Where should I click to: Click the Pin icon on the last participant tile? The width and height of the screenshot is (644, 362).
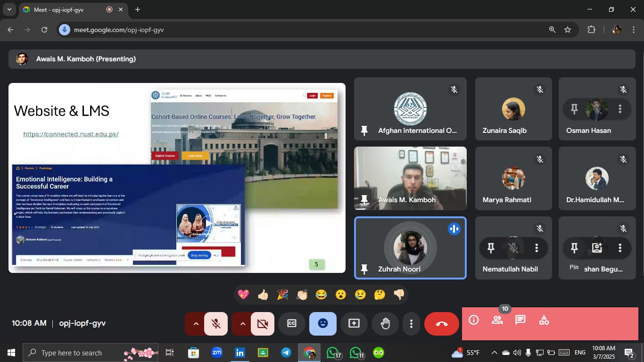point(574,248)
